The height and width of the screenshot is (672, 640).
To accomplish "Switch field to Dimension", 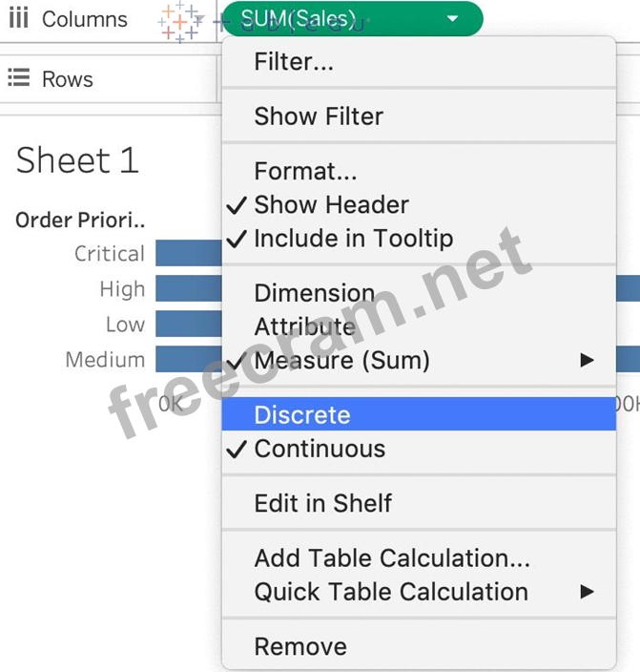I will pos(315,293).
